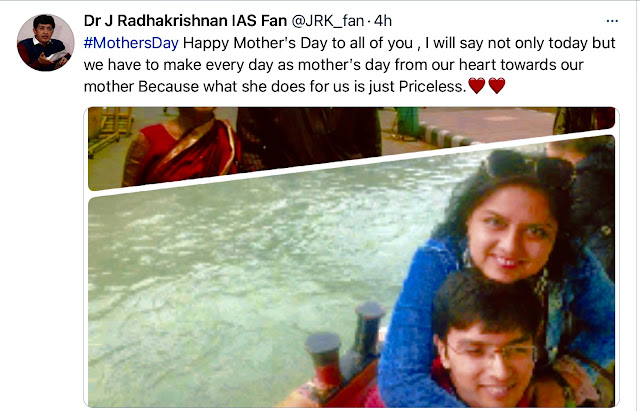Click the green bin in the top photo

pos(408,122)
